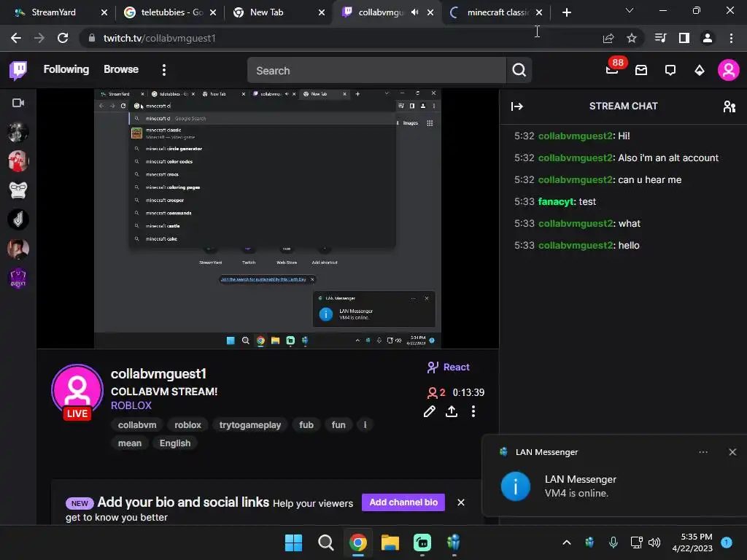The image size is (747, 560).
Task: Click the taskbar volume speaker icon
Action: [654, 542]
